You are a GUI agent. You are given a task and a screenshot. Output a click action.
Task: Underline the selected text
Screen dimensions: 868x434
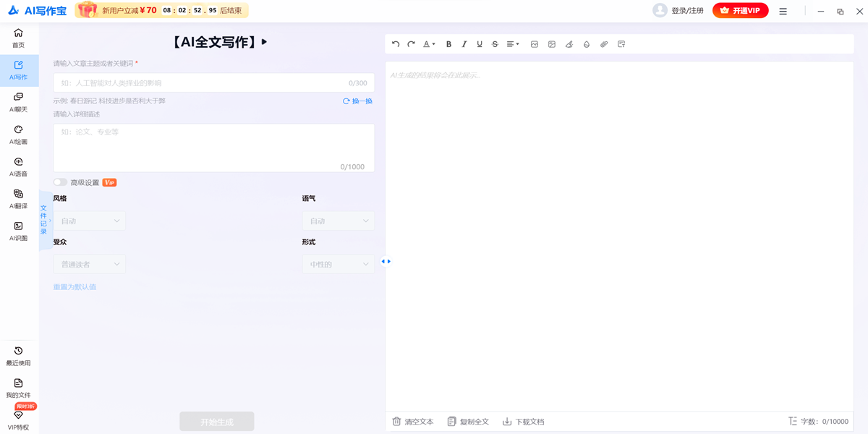click(x=479, y=44)
